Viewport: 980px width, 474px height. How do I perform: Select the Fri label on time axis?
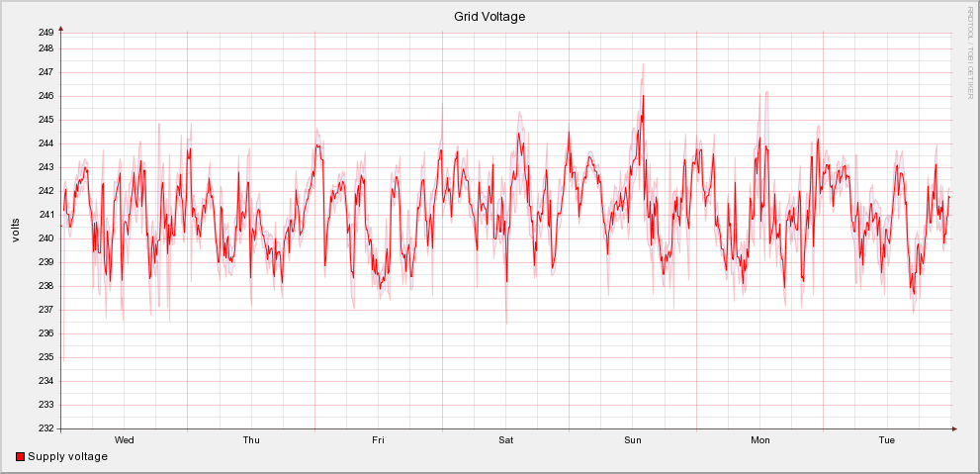[378, 439]
